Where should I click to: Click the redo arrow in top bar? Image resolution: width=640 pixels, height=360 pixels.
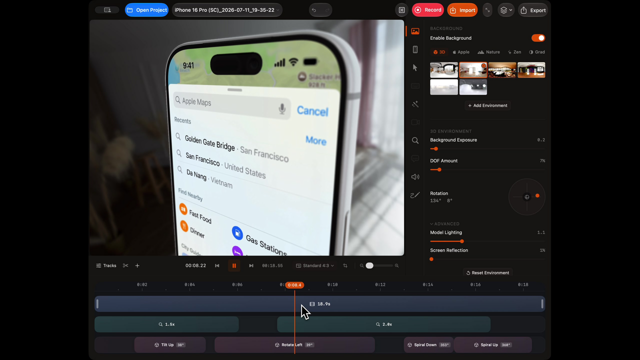pos(327,10)
